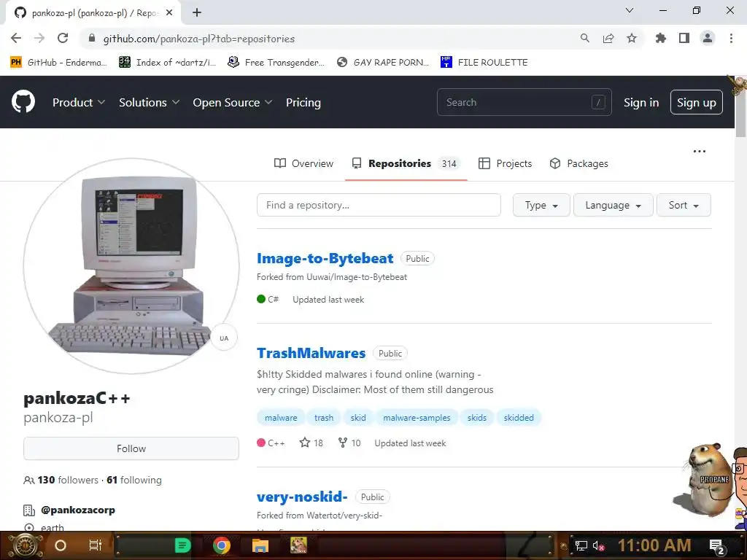Screen dimensions: 747x560
Task: Click the Start button on the taskbar
Action: tap(26, 545)
